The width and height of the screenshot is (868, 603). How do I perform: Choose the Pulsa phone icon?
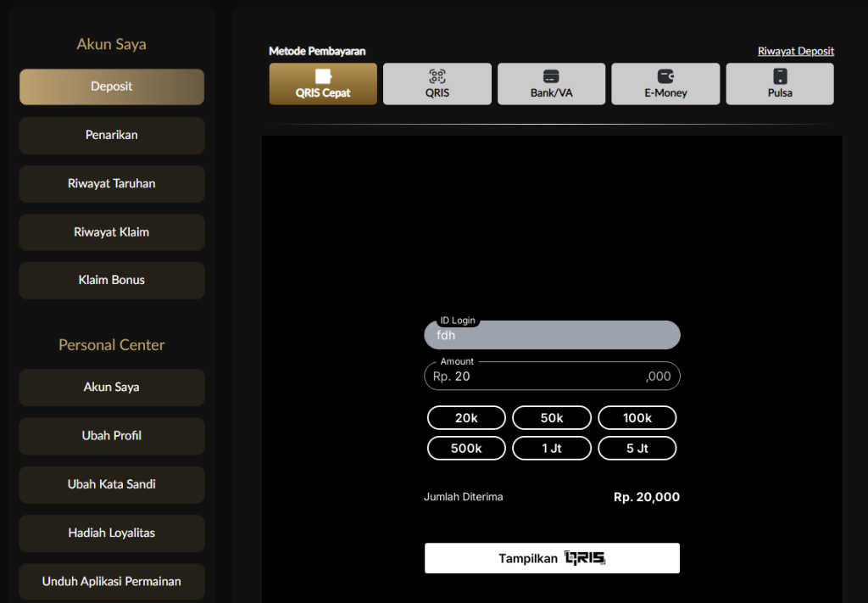pyautogui.click(x=780, y=76)
